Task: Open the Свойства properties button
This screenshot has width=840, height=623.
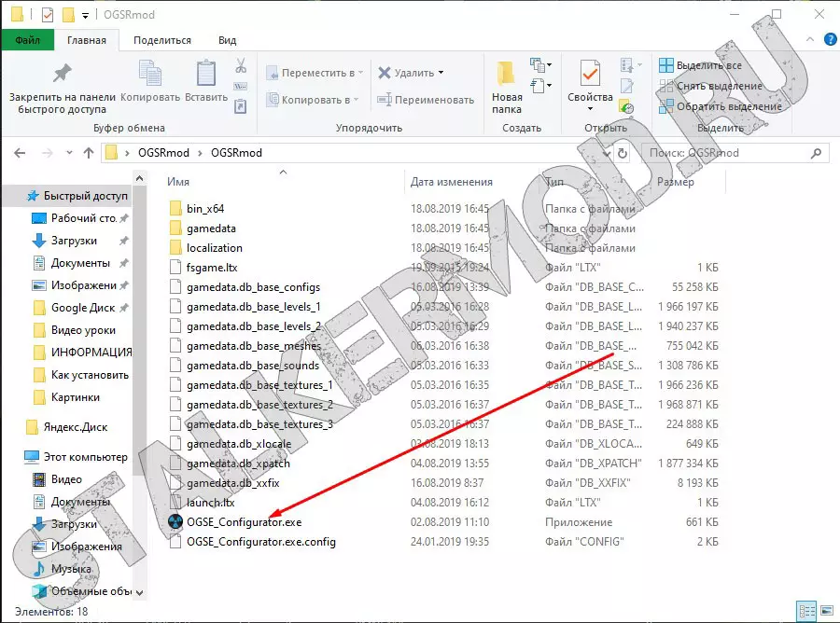Action: coord(591,86)
